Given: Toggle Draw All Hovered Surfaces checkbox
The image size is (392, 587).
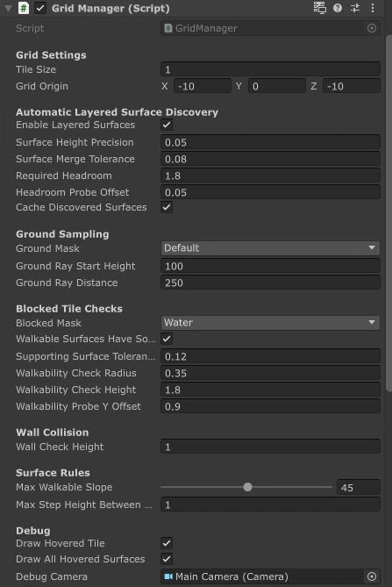Looking at the screenshot, I should [167, 559].
